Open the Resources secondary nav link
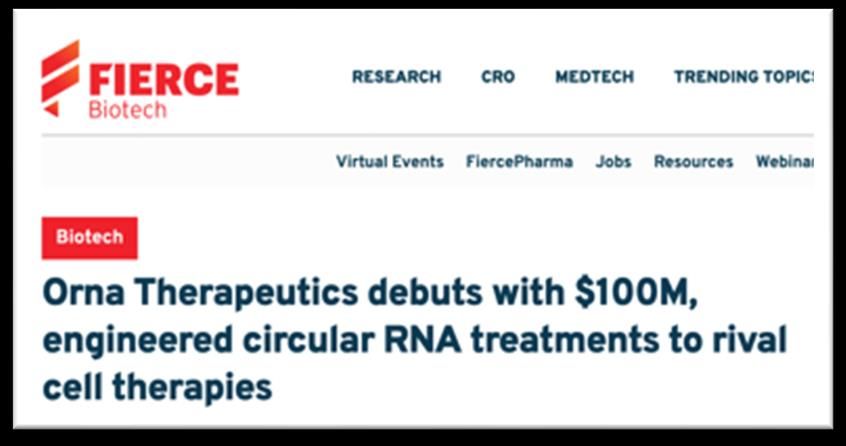The image size is (846, 446). (x=693, y=162)
